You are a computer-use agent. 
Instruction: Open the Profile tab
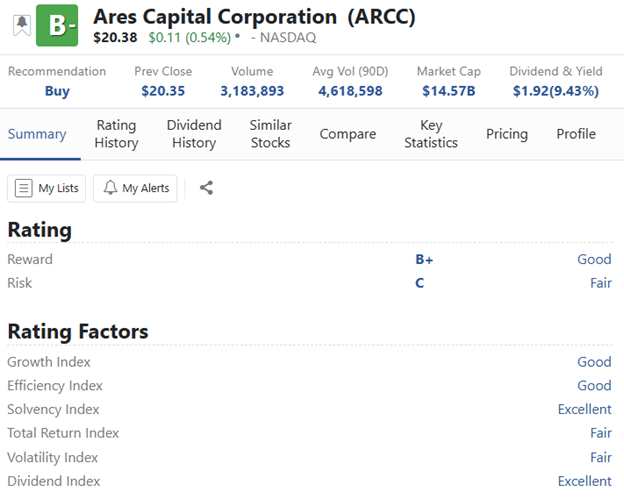[x=576, y=134]
